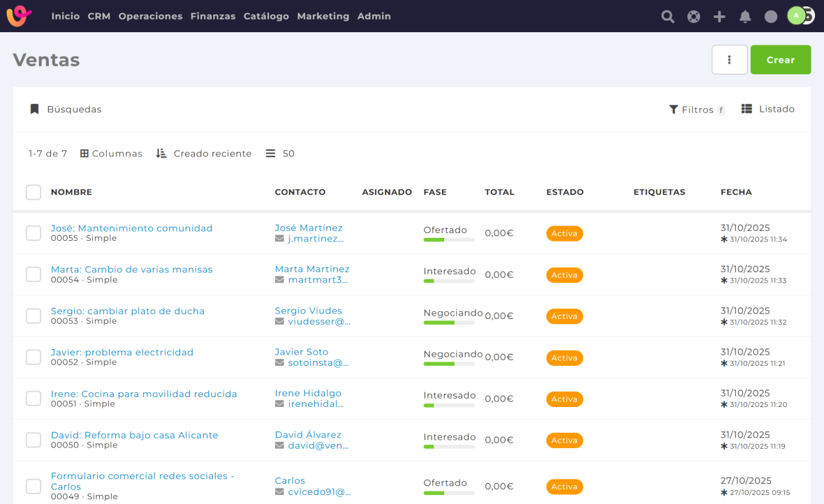Open the Columnas column selector
This screenshot has height=504, width=824.
coord(111,154)
